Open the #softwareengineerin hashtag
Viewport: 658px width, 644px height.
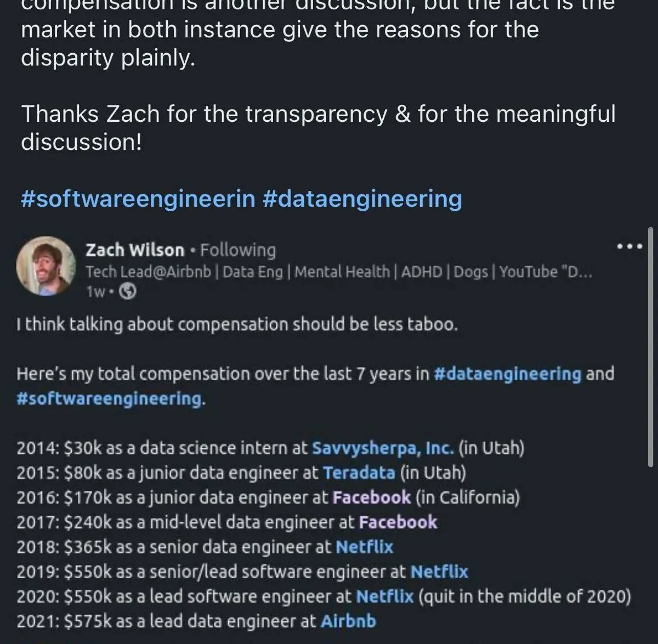pos(138,199)
